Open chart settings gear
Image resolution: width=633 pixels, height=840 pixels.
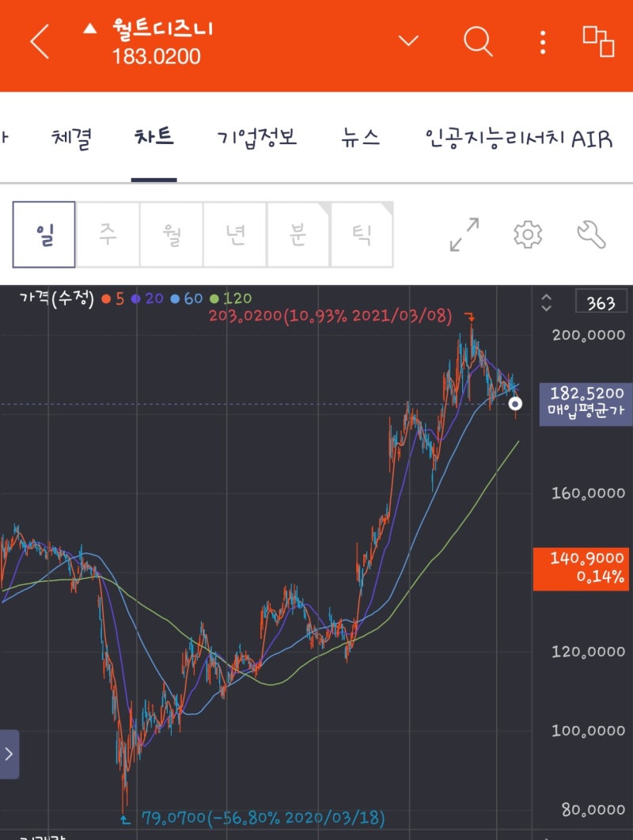[x=527, y=234]
